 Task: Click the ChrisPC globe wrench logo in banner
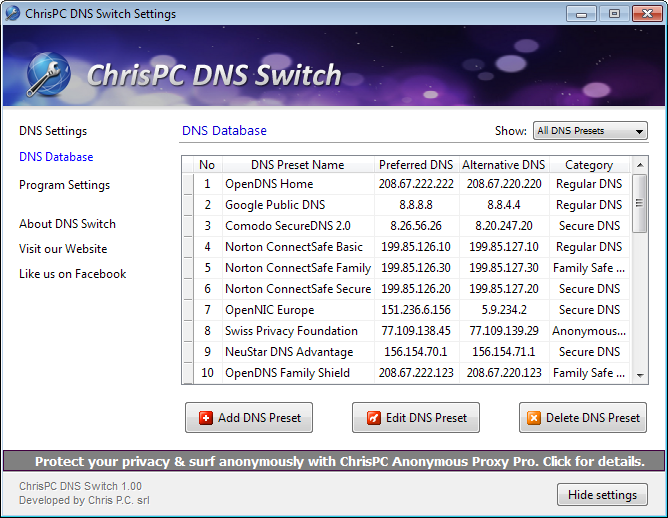tap(49, 75)
